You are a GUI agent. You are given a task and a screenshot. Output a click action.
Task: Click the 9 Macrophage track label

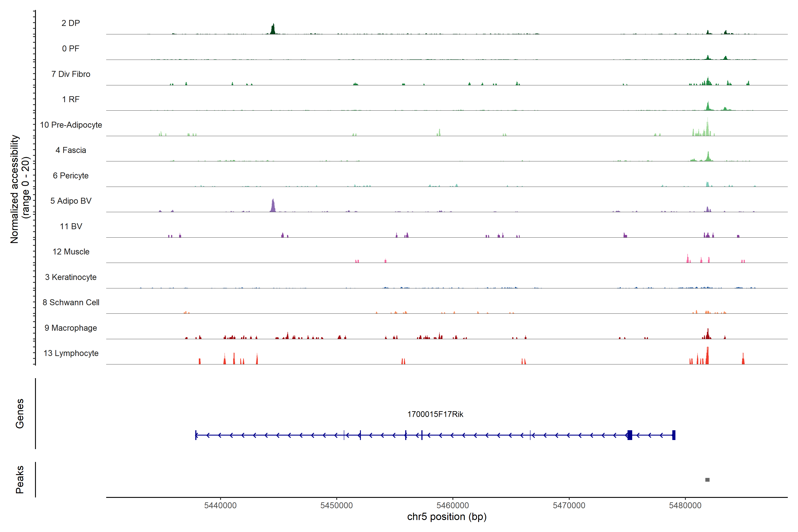pos(71,328)
